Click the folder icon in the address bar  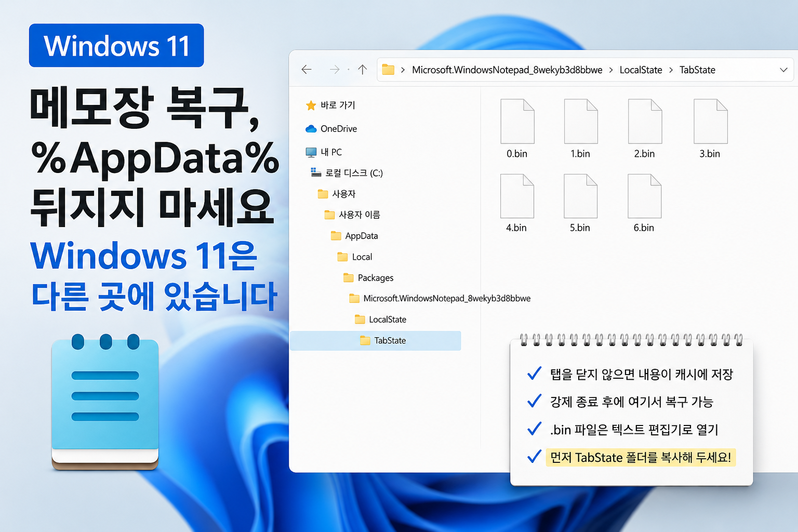388,70
